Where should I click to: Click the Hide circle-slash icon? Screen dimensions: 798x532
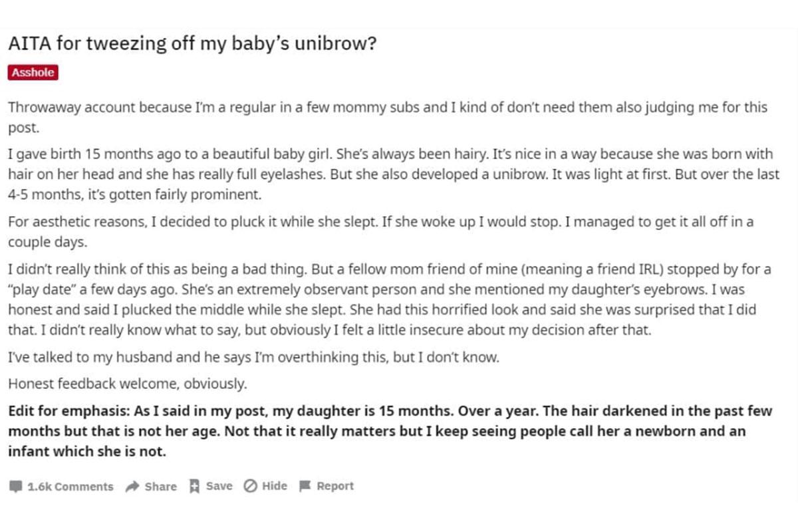click(x=251, y=486)
